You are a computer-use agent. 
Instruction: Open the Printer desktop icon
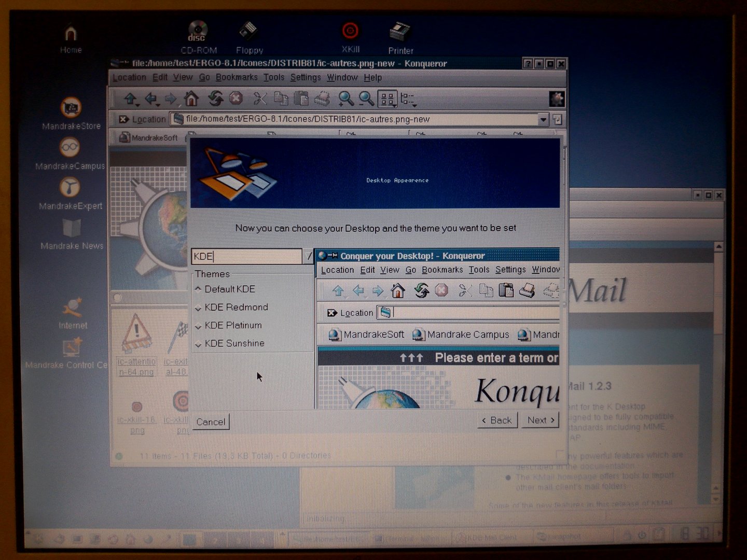(400, 38)
